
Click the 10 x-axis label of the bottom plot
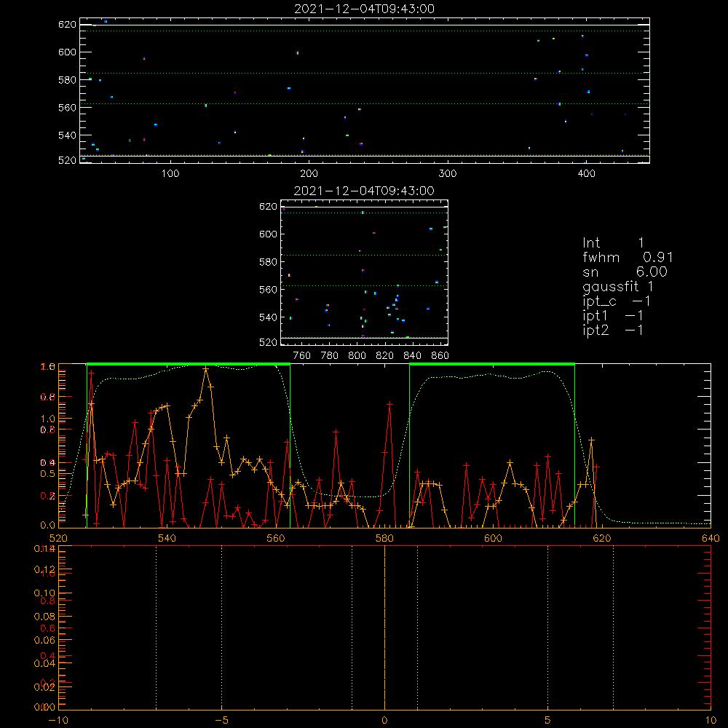711,720
